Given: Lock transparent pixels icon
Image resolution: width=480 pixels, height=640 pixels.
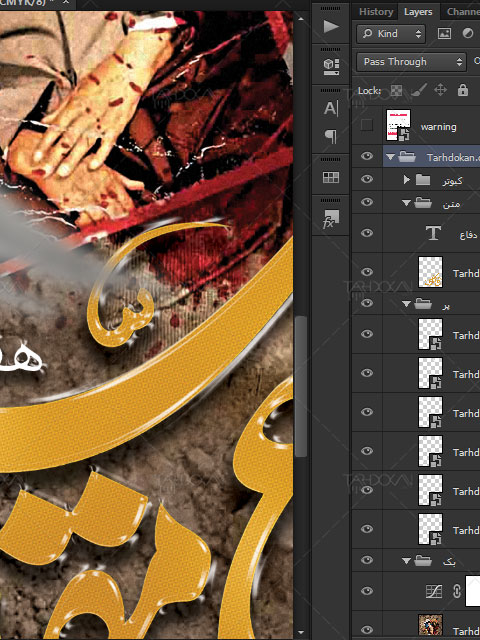Looking at the screenshot, I should (x=396, y=90).
